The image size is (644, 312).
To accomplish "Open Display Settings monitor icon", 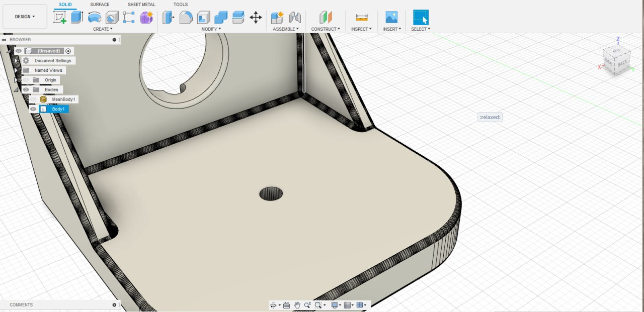I will 335,305.
